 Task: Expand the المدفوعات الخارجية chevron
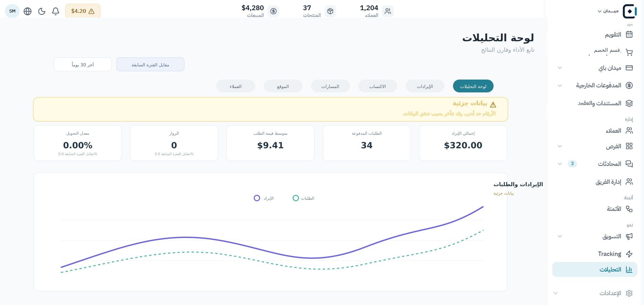[x=560, y=85]
